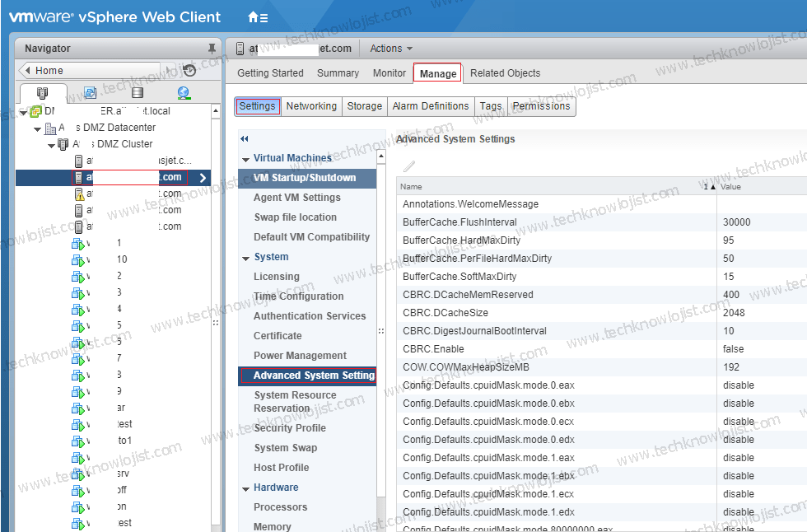Select the Annotations.WelcomeMessage row

click(602, 204)
